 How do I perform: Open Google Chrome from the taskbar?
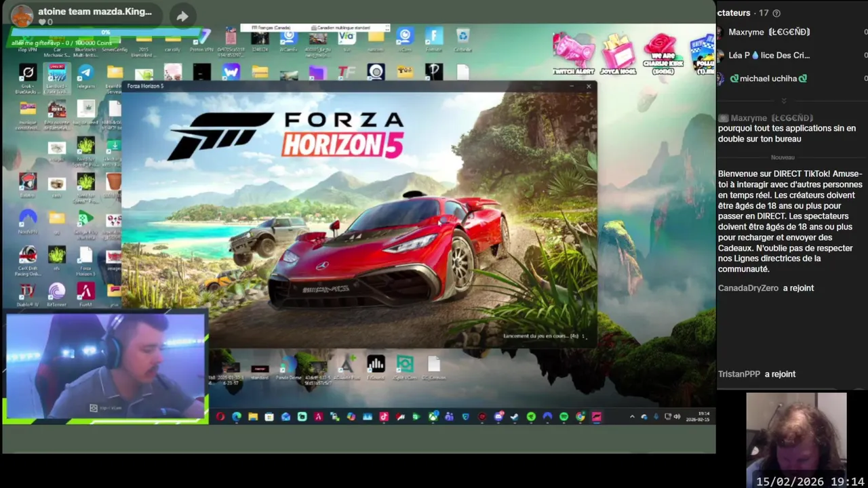(x=580, y=417)
